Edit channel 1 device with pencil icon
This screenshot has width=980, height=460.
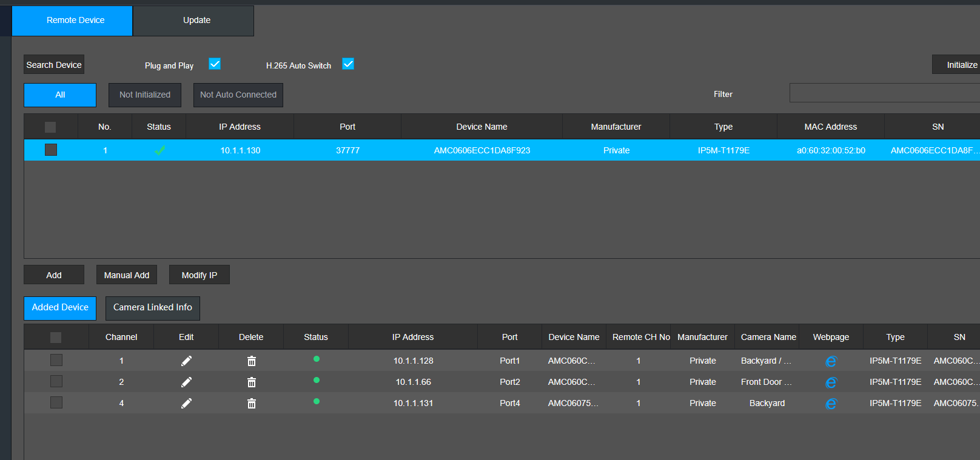186,361
